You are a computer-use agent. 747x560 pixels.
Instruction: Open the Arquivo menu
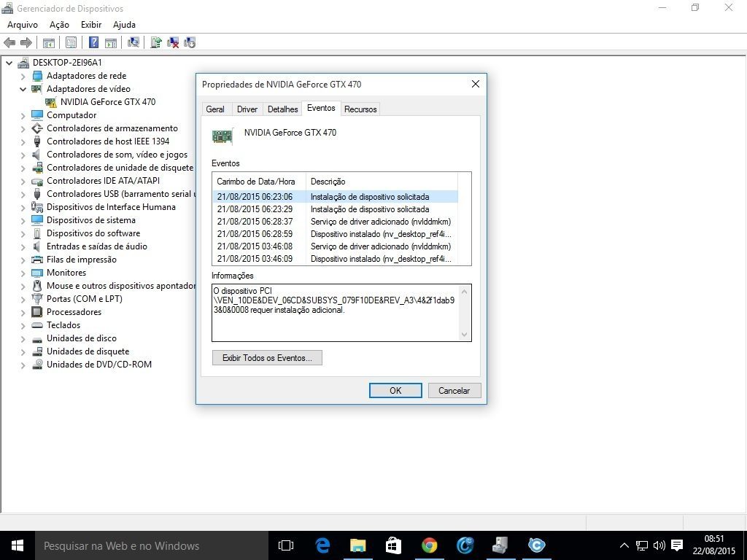tap(23, 25)
